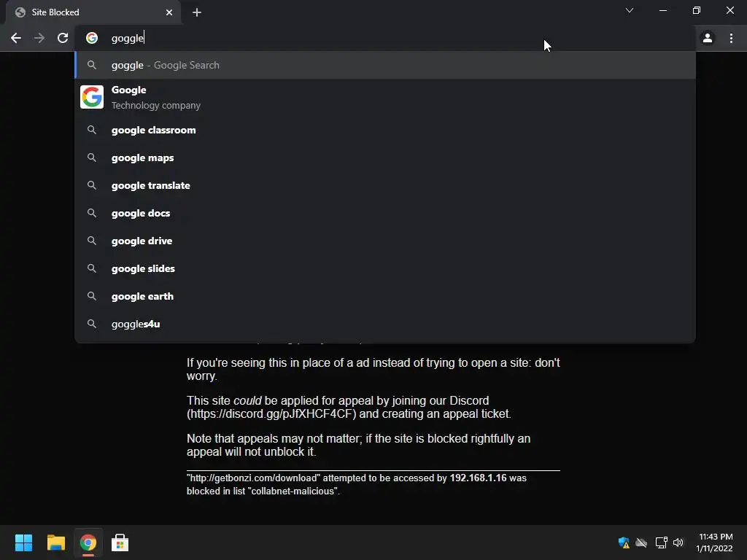This screenshot has width=747, height=560.
Task: Click the IP address 192.168.1.16
Action: pyautogui.click(x=478, y=478)
